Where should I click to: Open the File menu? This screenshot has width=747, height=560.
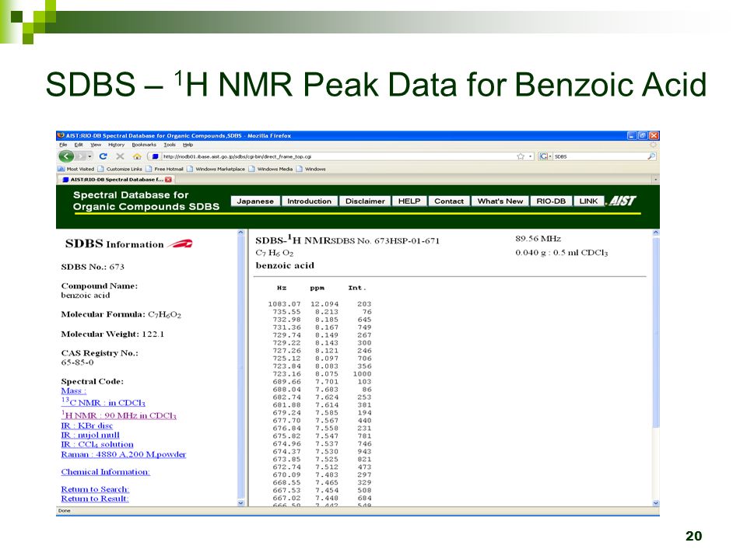(63, 145)
